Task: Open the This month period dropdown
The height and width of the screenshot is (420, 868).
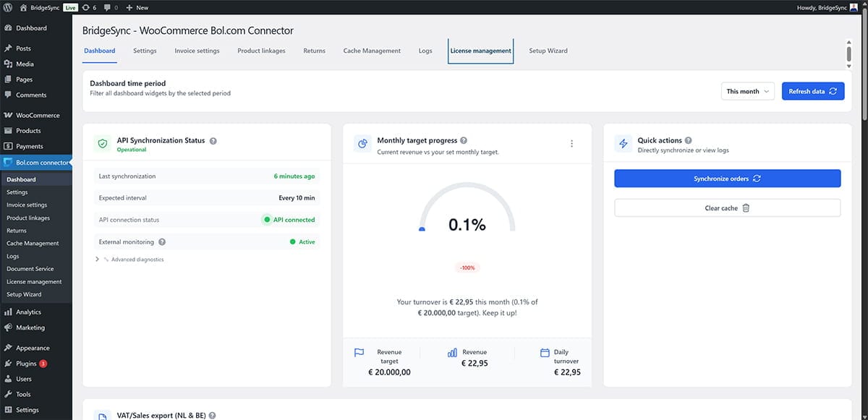Action: click(x=747, y=90)
